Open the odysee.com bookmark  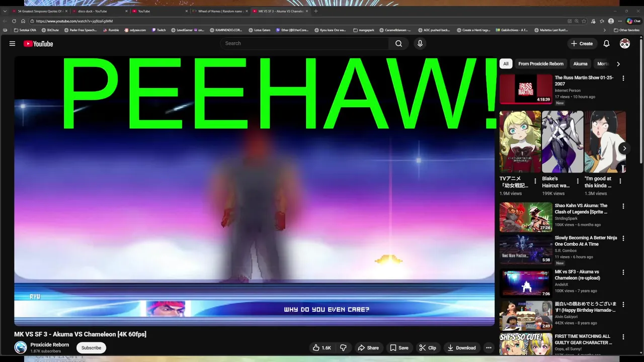tap(135, 30)
